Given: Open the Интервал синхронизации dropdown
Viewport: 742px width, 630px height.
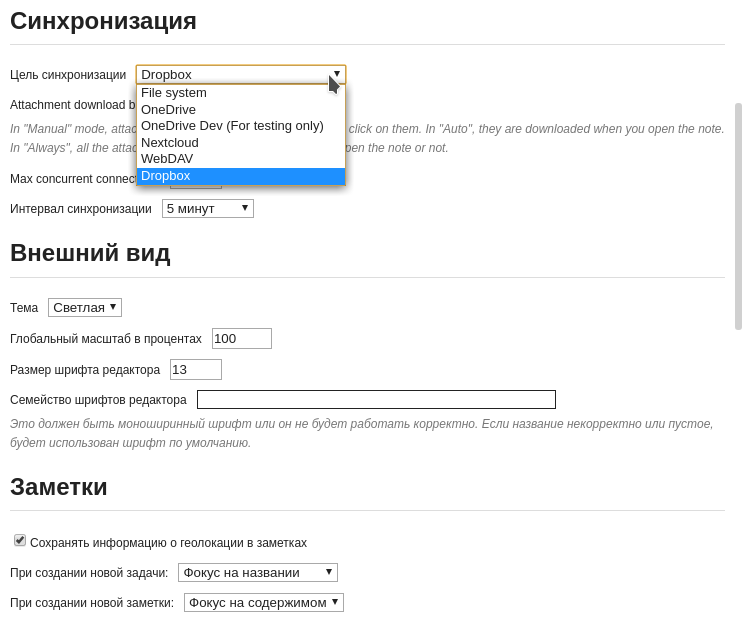Looking at the screenshot, I should point(208,209).
